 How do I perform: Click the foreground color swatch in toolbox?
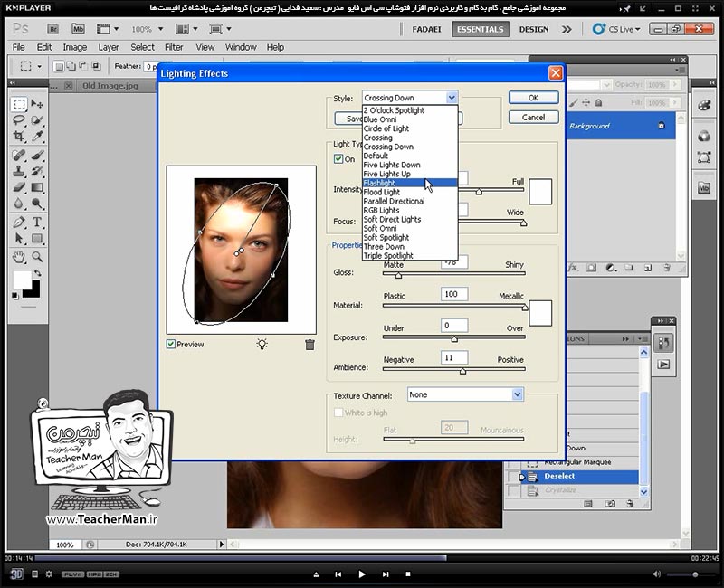point(22,280)
